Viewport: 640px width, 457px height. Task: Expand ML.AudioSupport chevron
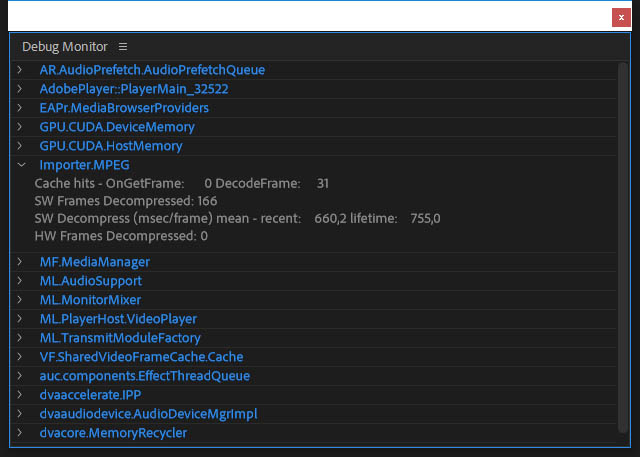(x=20, y=281)
